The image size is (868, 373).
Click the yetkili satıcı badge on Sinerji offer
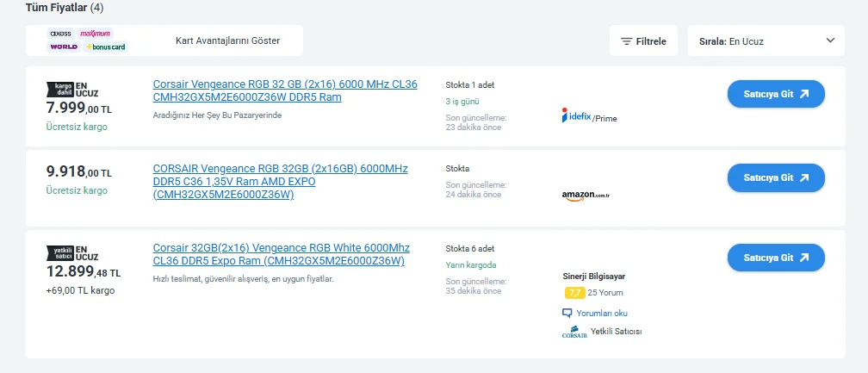[59, 253]
